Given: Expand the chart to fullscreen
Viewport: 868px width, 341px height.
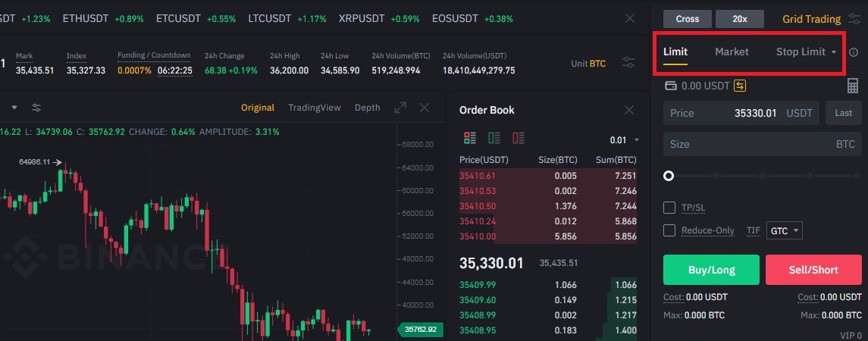Looking at the screenshot, I should tap(400, 108).
